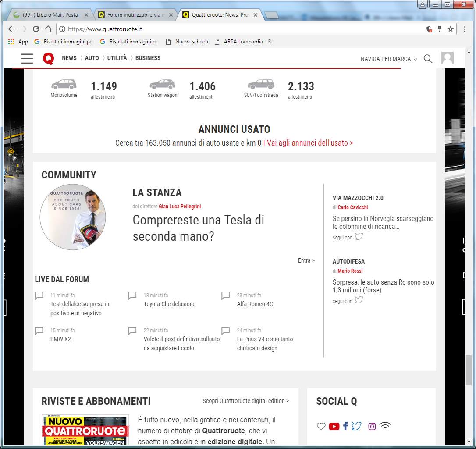Open Mario Rossi author link
476x449 pixels.
click(x=350, y=271)
